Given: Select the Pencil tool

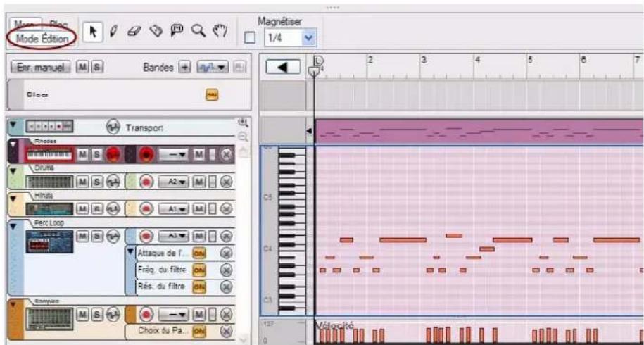Looking at the screenshot, I should point(114,31).
